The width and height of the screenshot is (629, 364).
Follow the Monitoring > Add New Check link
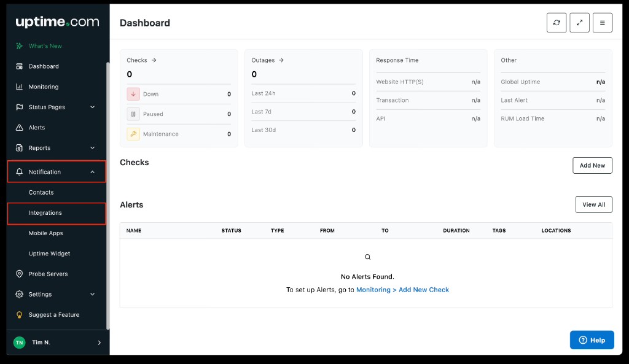coord(402,290)
